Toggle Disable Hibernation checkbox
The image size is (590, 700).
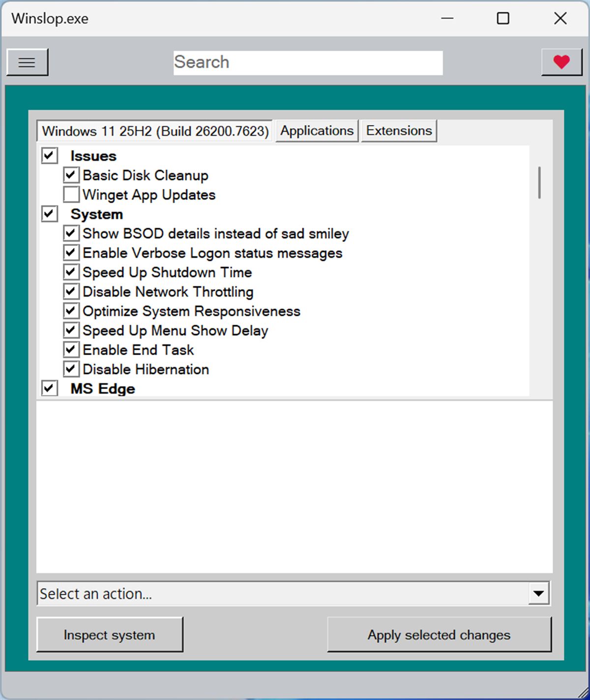point(71,369)
